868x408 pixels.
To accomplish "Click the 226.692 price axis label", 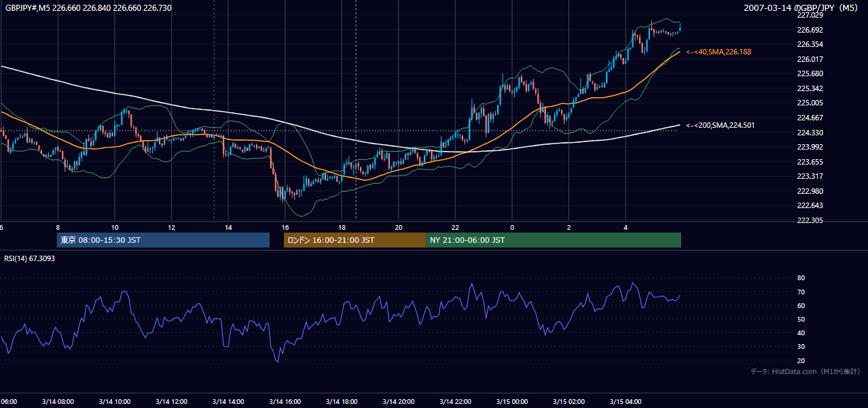I will pyautogui.click(x=810, y=30).
